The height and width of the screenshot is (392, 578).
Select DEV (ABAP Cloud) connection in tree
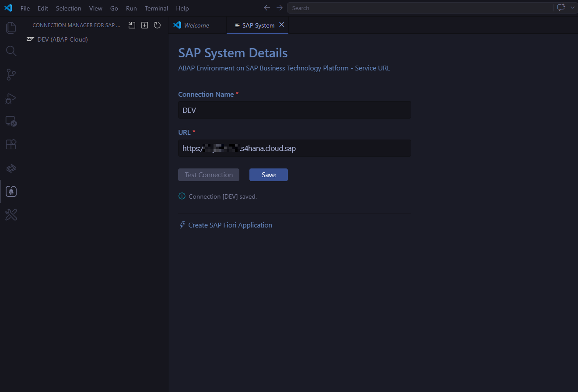pos(63,39)
